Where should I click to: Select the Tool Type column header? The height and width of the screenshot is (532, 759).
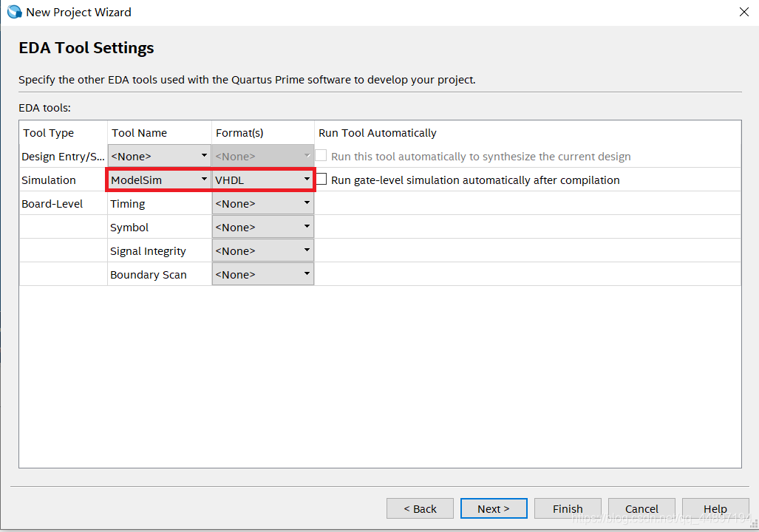[x=63, y=133]
